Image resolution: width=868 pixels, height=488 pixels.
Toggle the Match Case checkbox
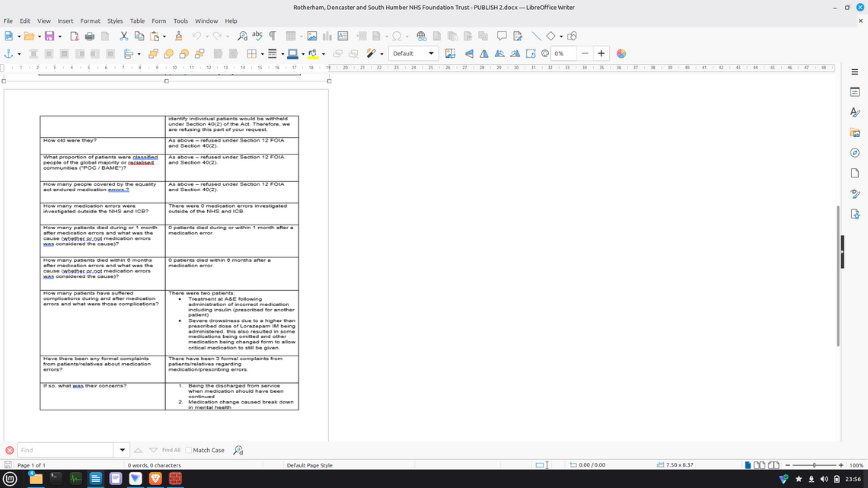[189, 450]
